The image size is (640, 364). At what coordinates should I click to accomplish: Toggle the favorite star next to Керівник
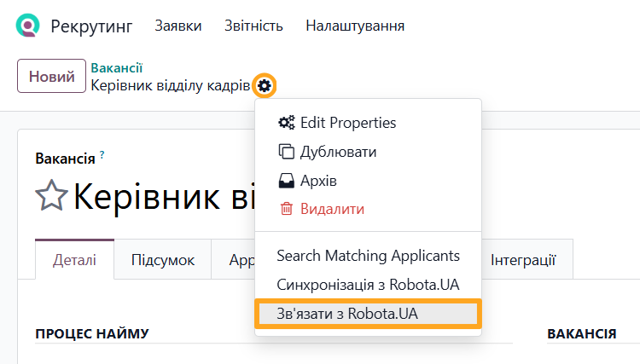click(x=51, y=196)
